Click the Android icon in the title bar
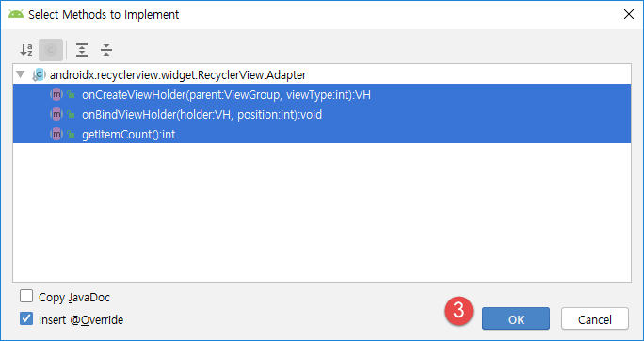 [x=16, y=14]
